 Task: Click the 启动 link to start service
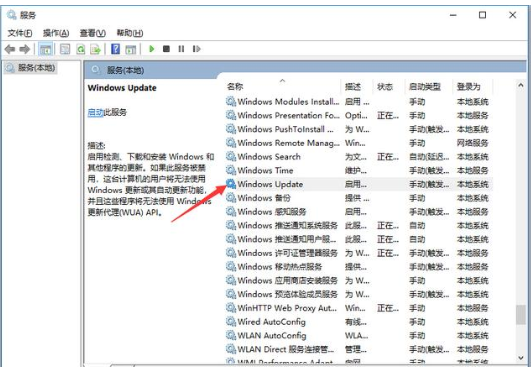(x=95, y=112)
